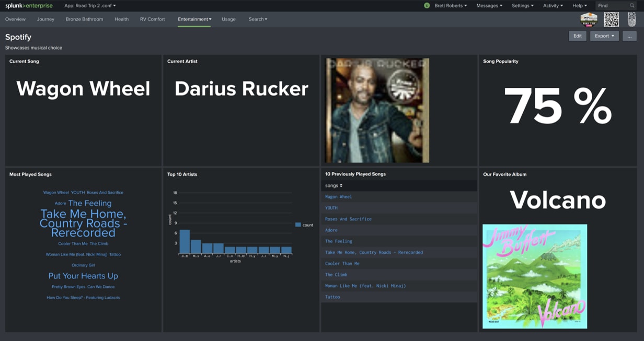Click The Feeling row in songs table
Screen dimensions: 644x341
pyautogui.click(x=399, y=241)
